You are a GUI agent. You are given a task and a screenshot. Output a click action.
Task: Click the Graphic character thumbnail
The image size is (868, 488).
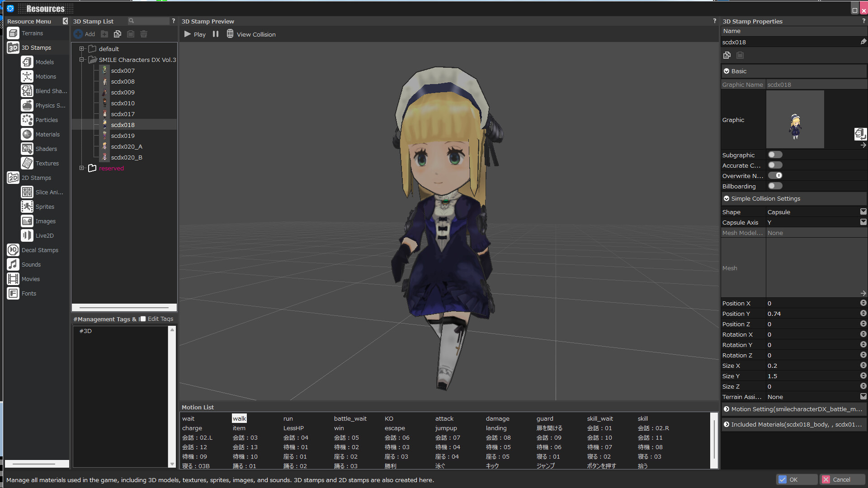(x=795, y=119)
